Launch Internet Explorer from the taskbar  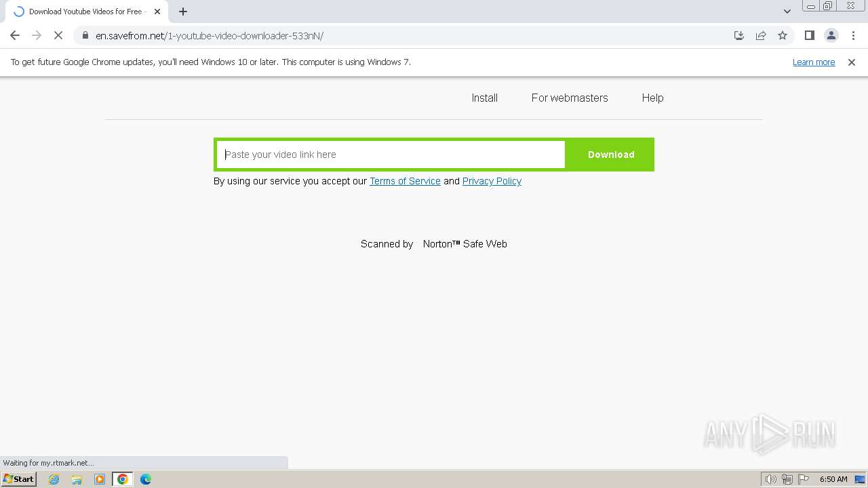coord(54,479)
